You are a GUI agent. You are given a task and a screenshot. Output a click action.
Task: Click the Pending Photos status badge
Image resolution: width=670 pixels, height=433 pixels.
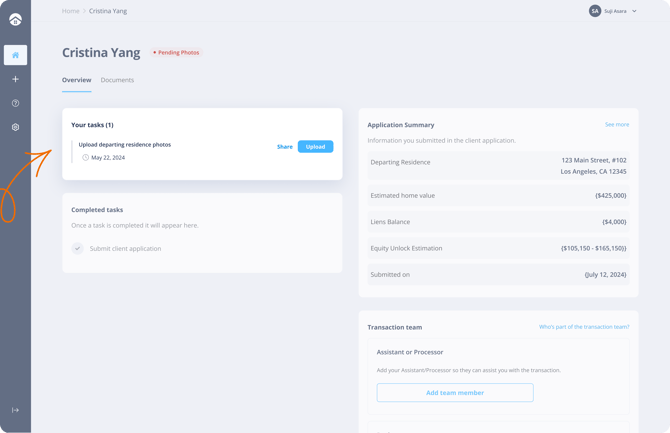(x=177, y=52)
